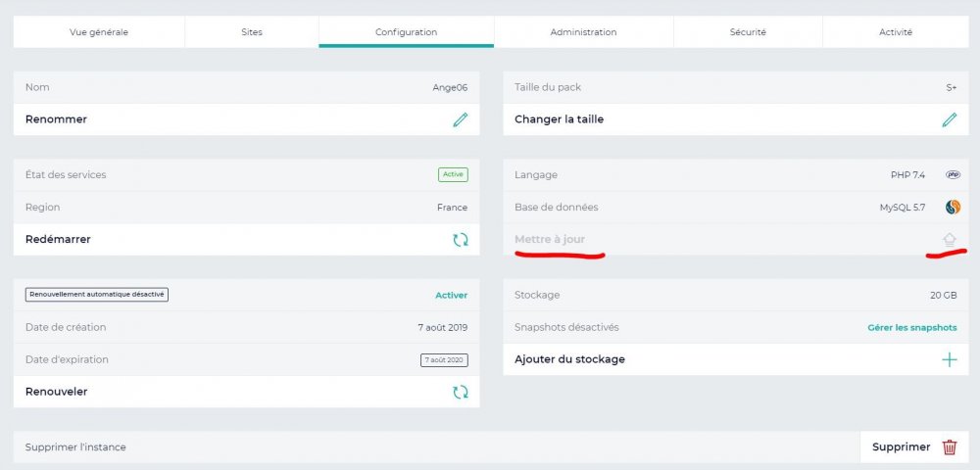Screen dimensions: 980x470
Task: Click the red trash icon next to Supprimer
Action: coord(950,446)
